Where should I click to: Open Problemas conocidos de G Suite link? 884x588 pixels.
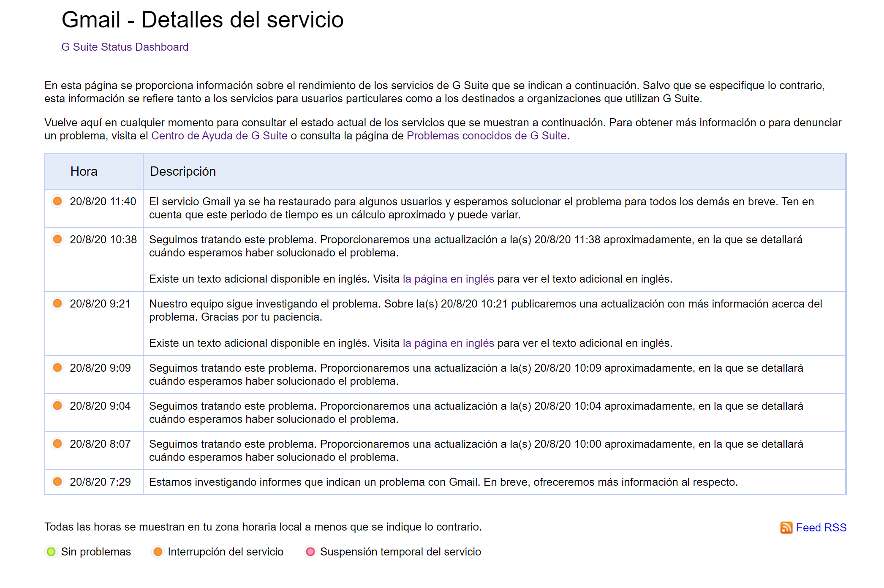click(487, 136)
